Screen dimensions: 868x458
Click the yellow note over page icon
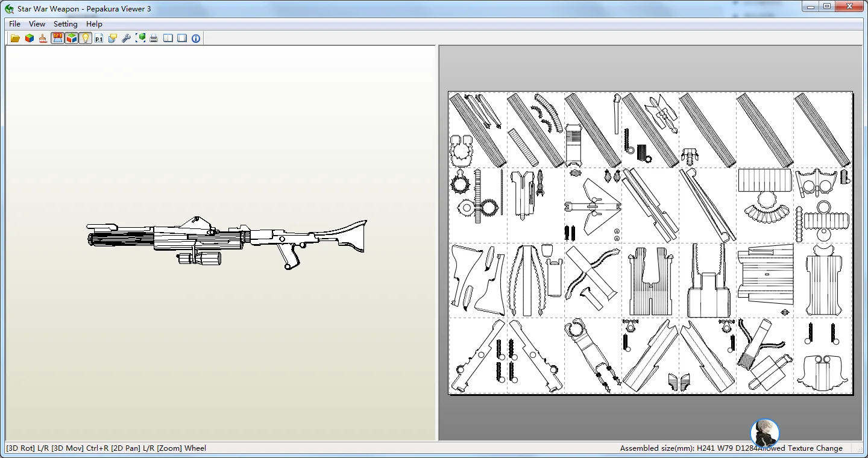point(113,39)
